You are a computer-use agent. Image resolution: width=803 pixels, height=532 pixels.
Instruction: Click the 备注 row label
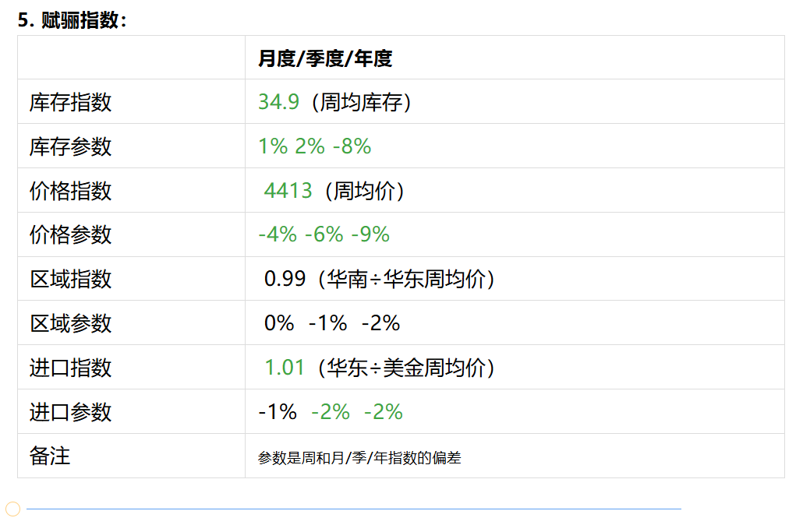pyautogui.click(x=50, y=456)
